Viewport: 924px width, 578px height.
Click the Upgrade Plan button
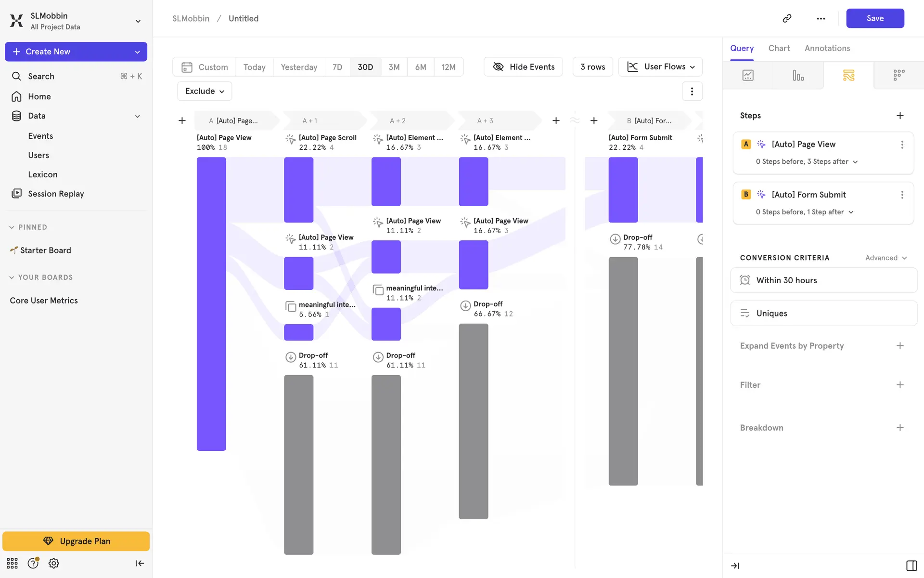[x=76, y=541]
